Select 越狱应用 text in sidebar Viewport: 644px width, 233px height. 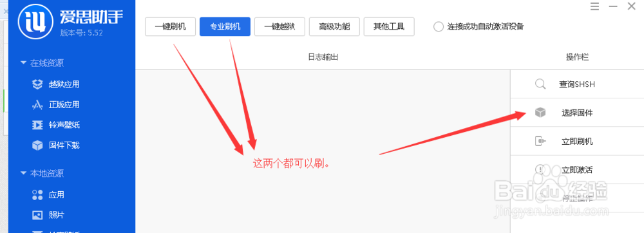click(64, 84)
